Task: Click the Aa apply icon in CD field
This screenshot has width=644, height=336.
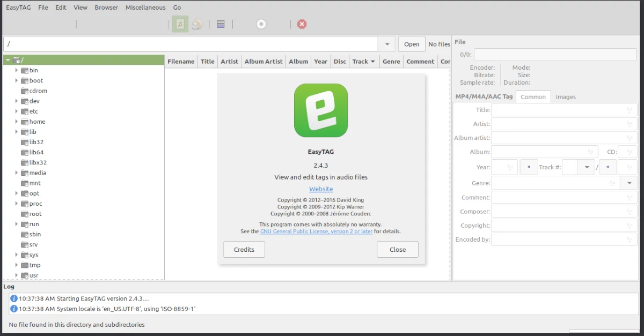Action: (x=630, y=152)
